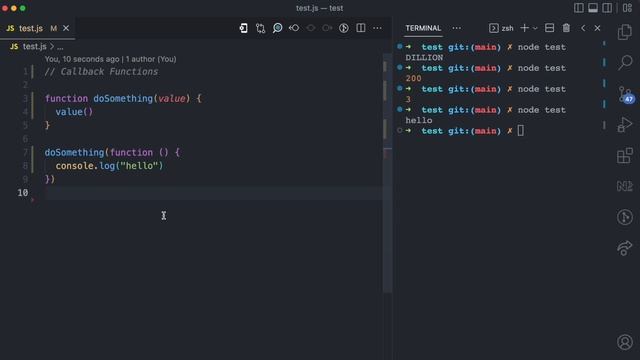Image resolution: width=640 pixels, height=360 pixels.
Task: Open the Explorer files icon in activity bar
Action: pyautogui.click(x=624, y=32)
